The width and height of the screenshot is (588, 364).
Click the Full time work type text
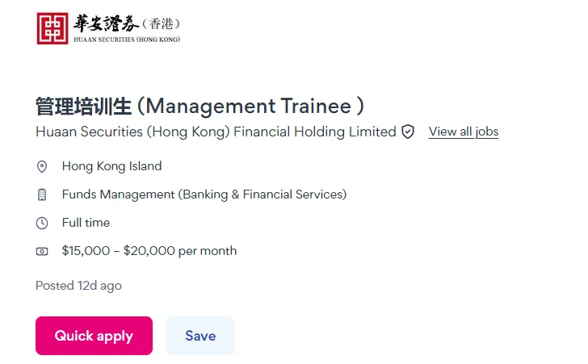(x=86, y=223)
